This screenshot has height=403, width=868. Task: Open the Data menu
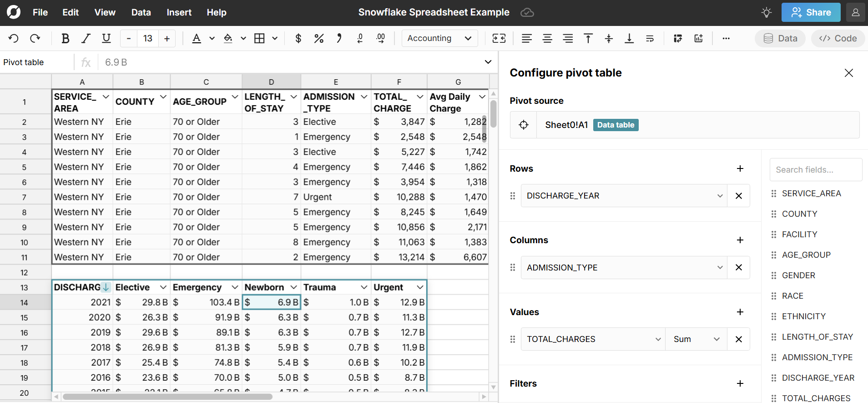[141, 12]
